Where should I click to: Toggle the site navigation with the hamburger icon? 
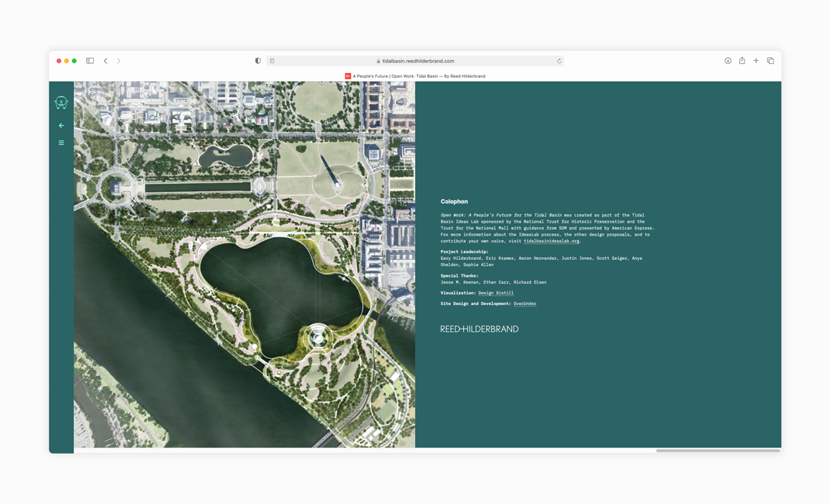click(61, 143)
